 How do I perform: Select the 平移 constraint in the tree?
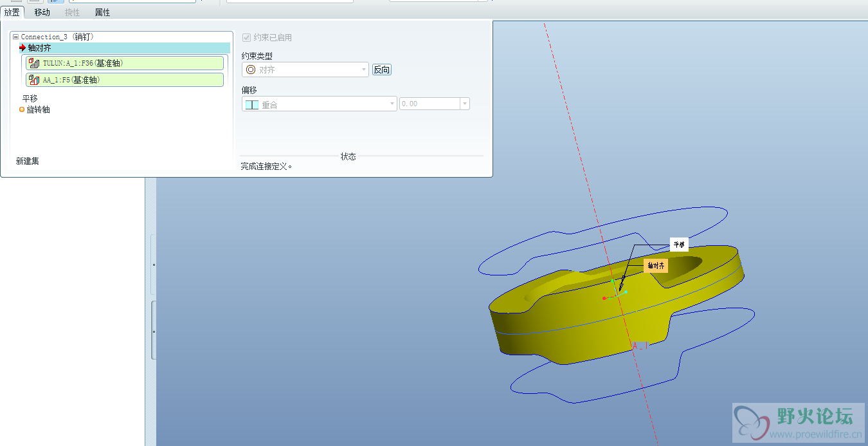click(30, 98)
